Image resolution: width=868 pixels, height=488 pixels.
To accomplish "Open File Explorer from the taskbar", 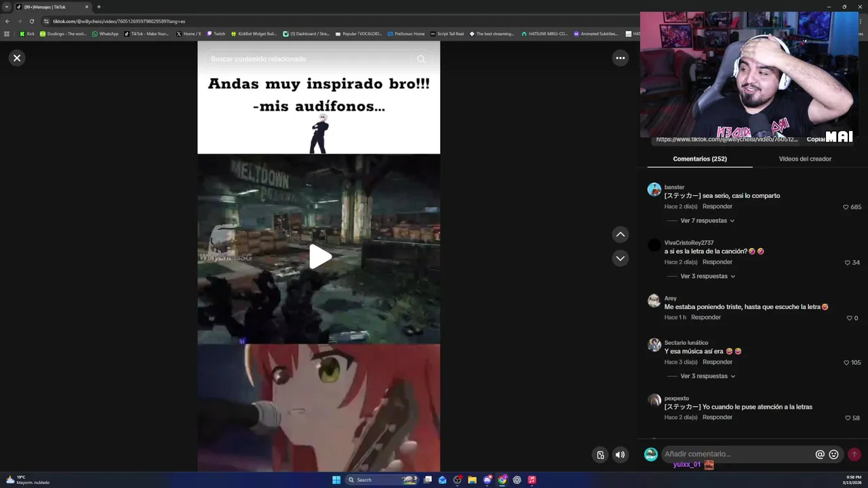I will 472,480.
